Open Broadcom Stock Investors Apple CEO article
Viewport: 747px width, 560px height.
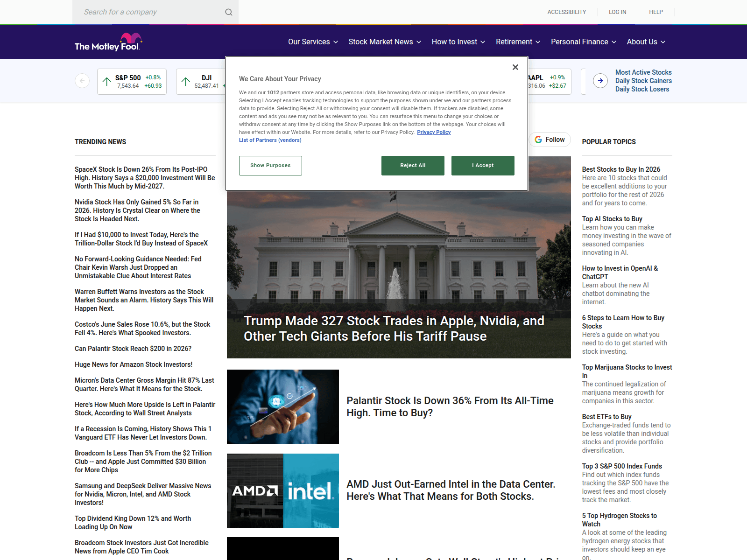pos(141,547)
